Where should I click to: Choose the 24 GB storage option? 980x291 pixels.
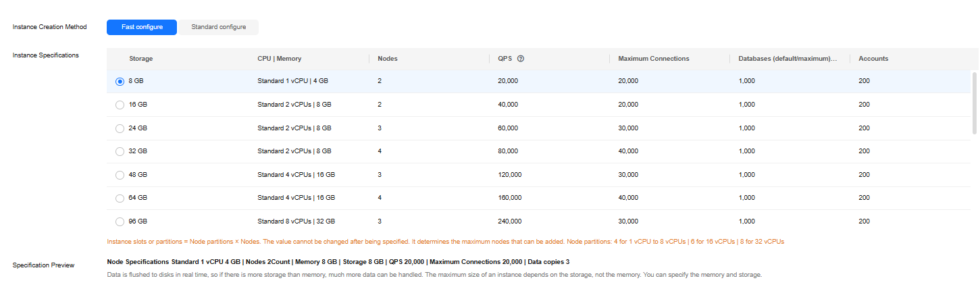pos(120,128)
